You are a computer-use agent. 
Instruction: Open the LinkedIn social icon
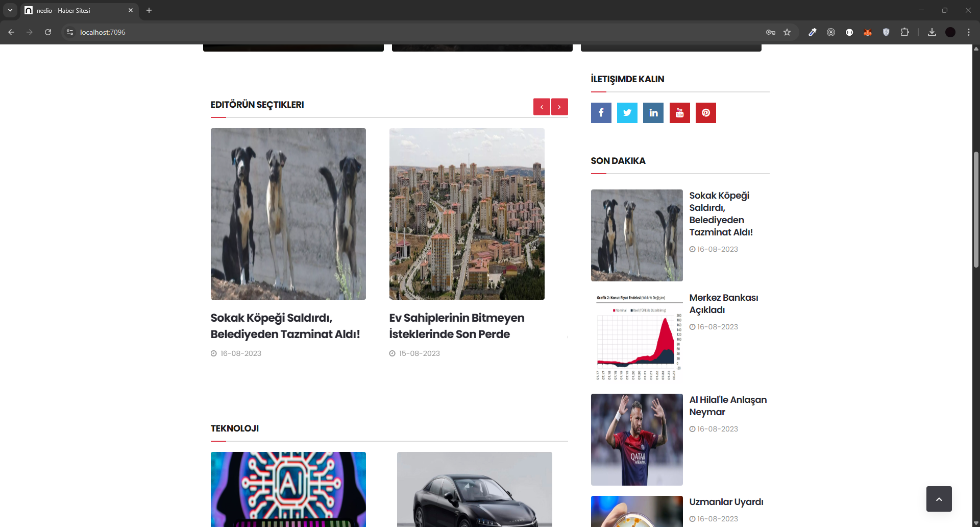(653, 113)
